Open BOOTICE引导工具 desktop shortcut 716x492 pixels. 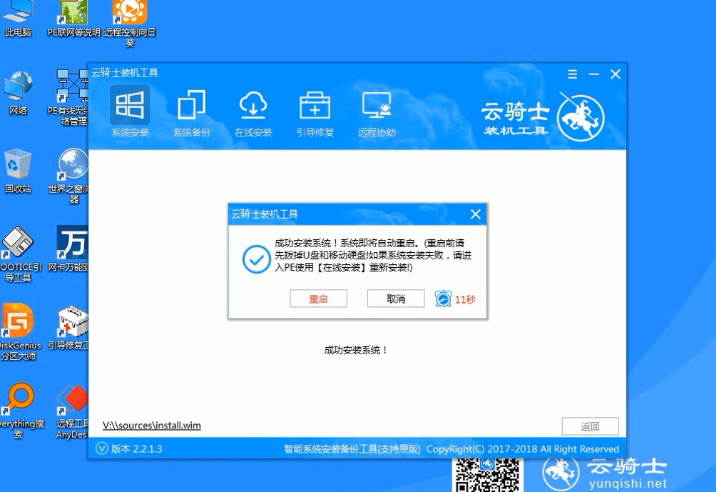[19, 254]
